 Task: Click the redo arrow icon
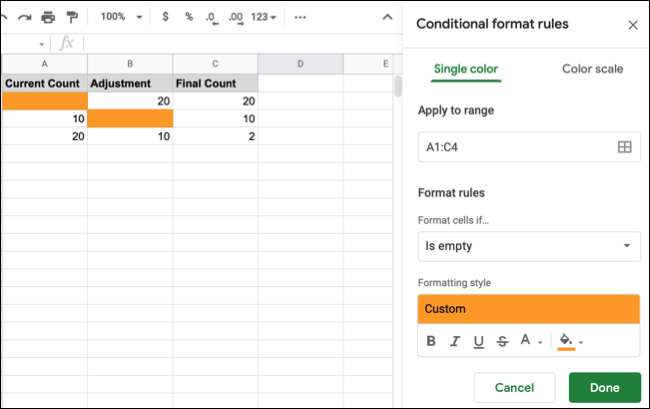pos(24,17)
